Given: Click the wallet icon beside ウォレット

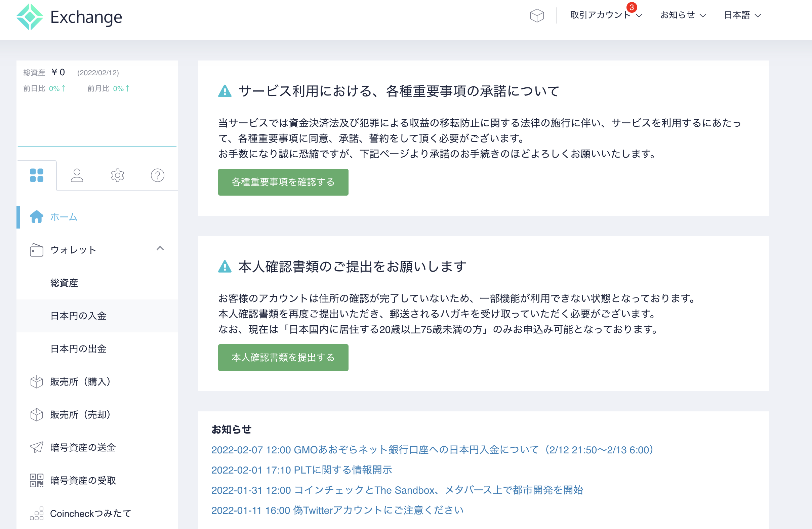Looking at the screenshot, I should point(37,250).
